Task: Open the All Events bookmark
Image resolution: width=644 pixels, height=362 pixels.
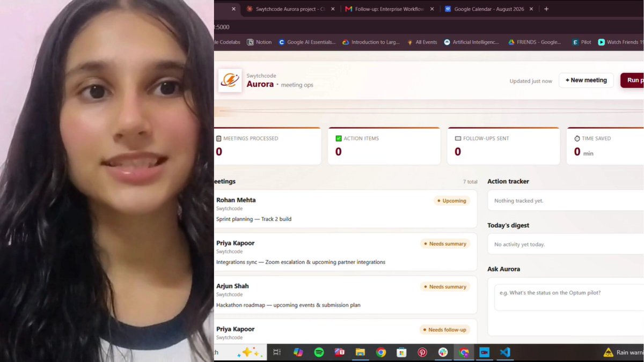Action: coord(422,42)
